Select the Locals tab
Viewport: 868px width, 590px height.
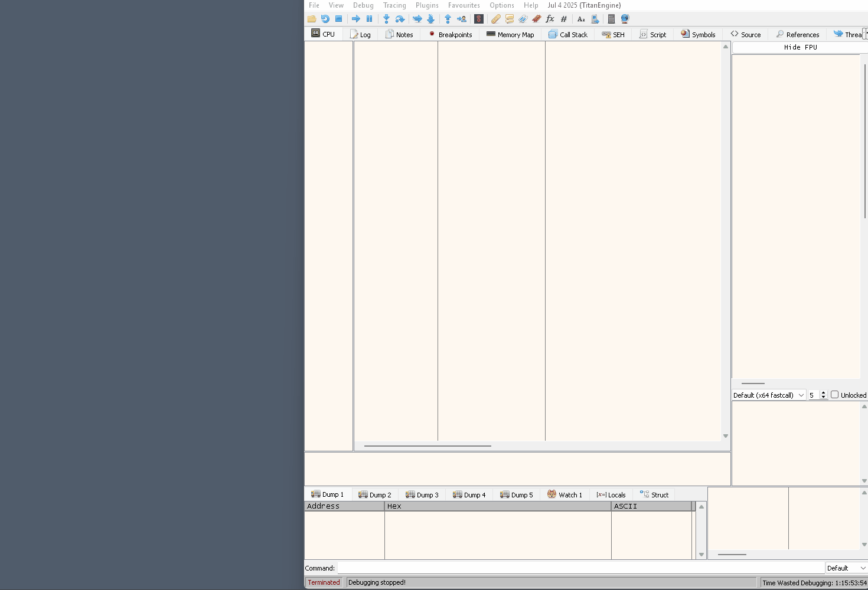(x=611, y=495)
